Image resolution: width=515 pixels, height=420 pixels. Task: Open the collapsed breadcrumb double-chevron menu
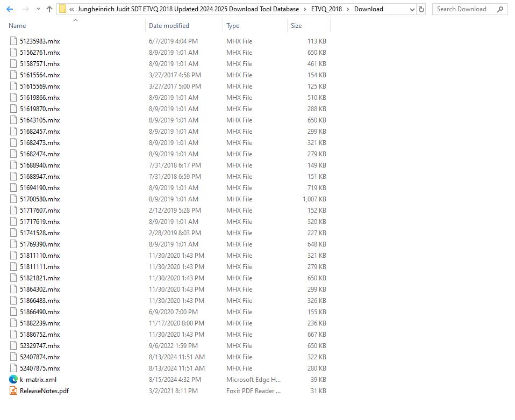coord(71,9)
